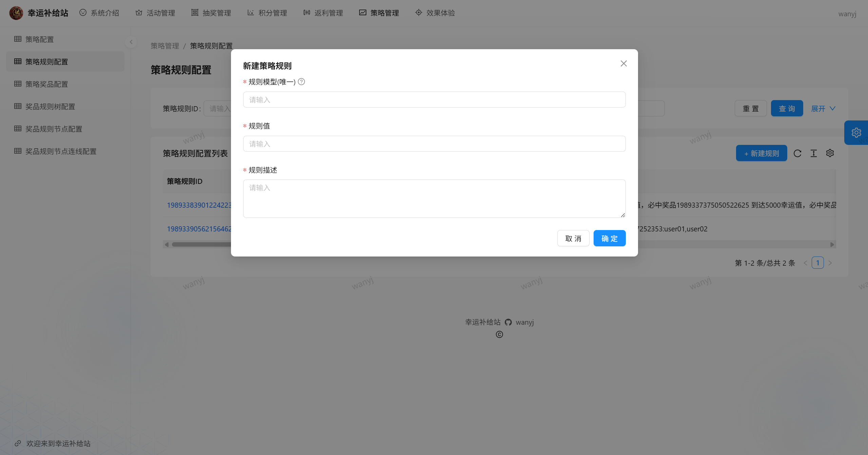Go to previous page in pagination
Screen dimensions: 868x455
[x=805, y=263]
